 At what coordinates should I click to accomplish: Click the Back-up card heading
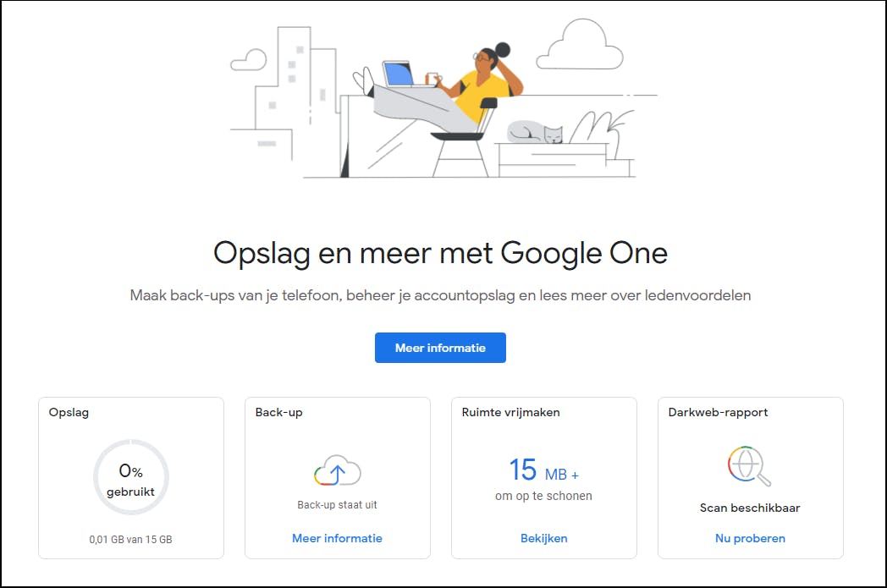coord(278,413)
